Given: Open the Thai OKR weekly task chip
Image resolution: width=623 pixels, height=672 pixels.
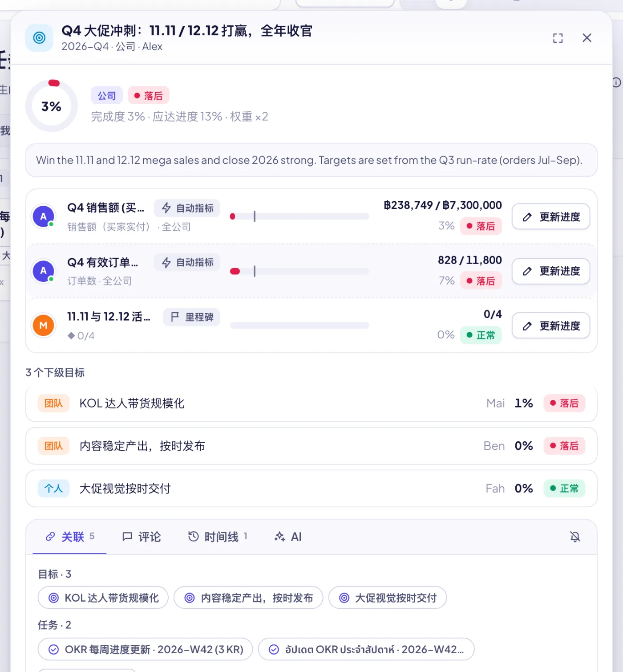Looking at the screenshot, I should click(366, 649).
